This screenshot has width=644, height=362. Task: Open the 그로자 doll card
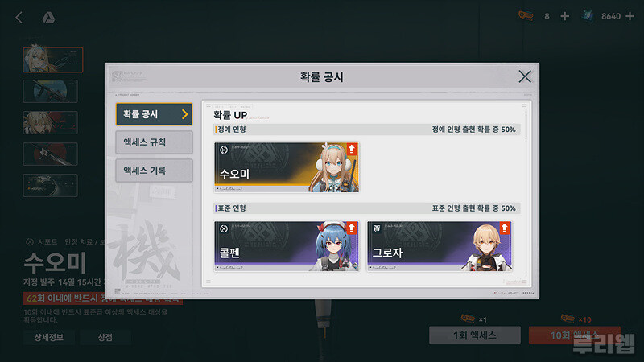click(440, 246)
